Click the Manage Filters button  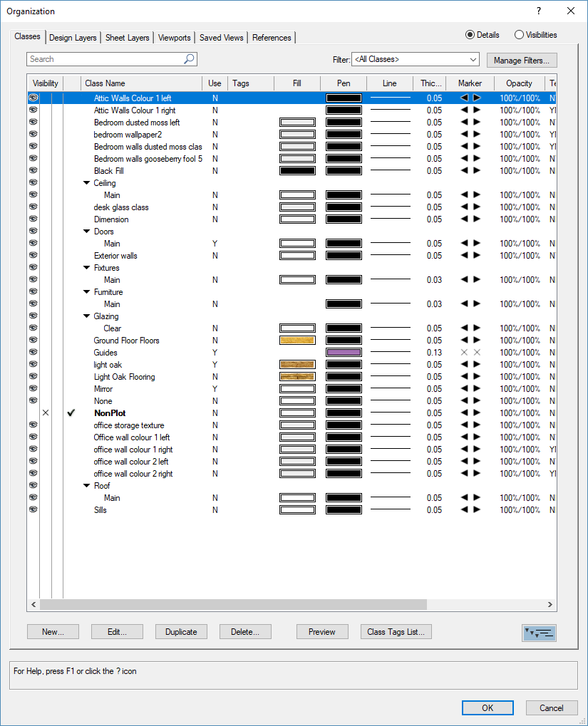pyautogui.click(x=522, y=61)
